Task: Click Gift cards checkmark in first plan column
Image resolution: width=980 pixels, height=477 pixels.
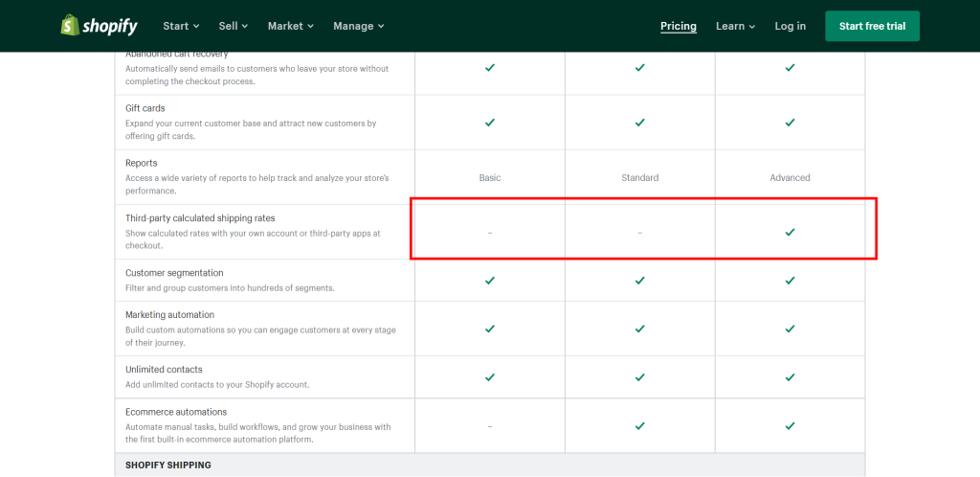Action: tap(490, 123)
